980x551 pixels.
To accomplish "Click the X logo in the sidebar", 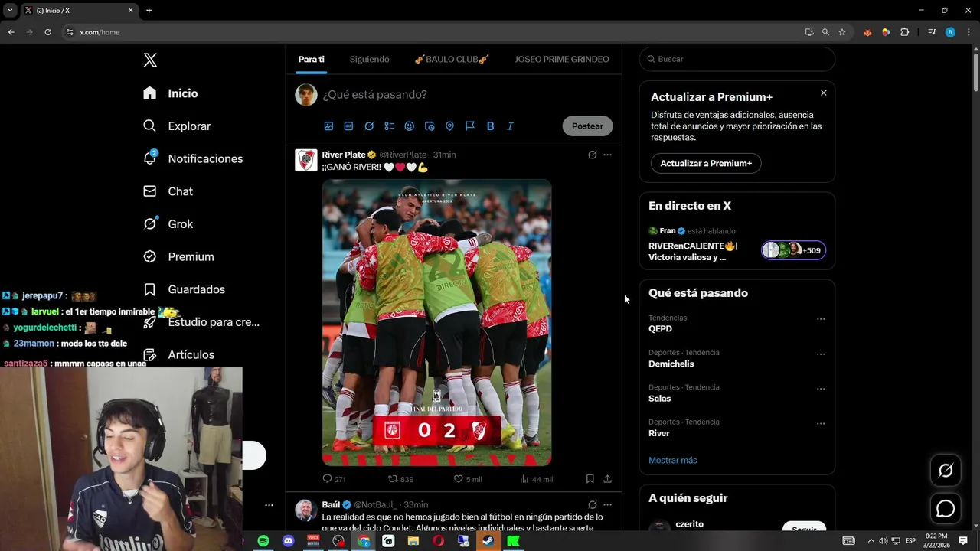I will [x=150, y=60].
